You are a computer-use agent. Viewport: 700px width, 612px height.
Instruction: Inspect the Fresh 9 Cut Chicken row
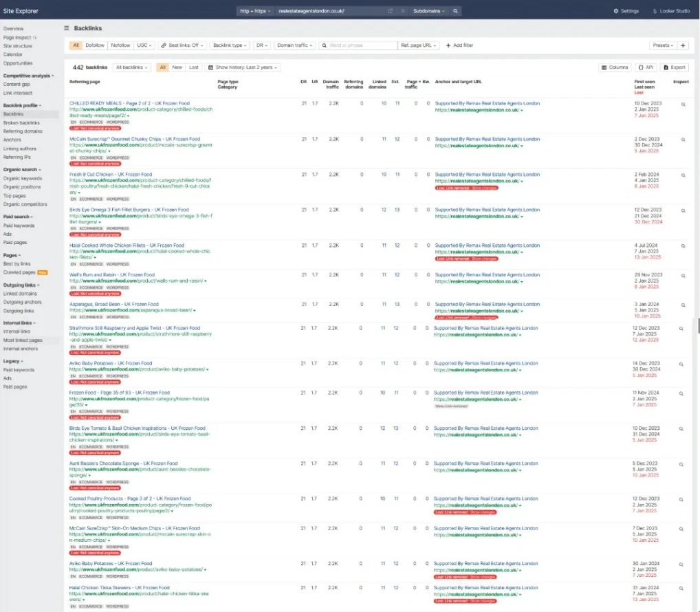(x=683, y=175)
